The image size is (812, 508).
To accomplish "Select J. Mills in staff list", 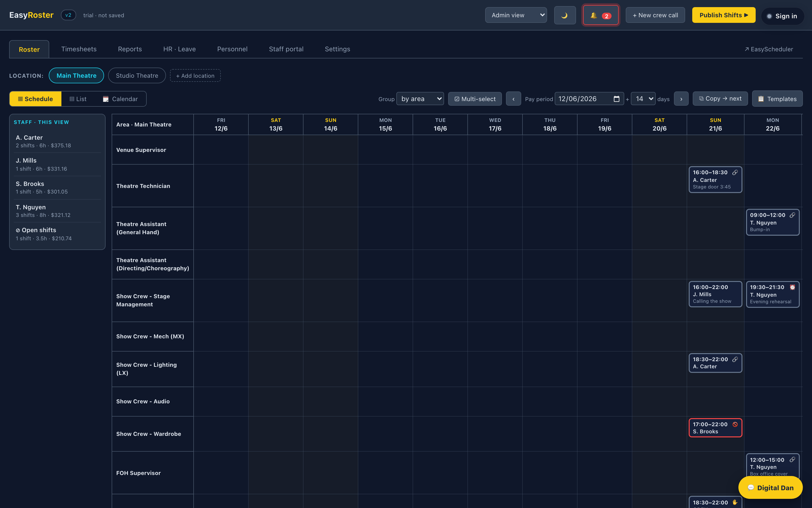I will click(58, 164).
